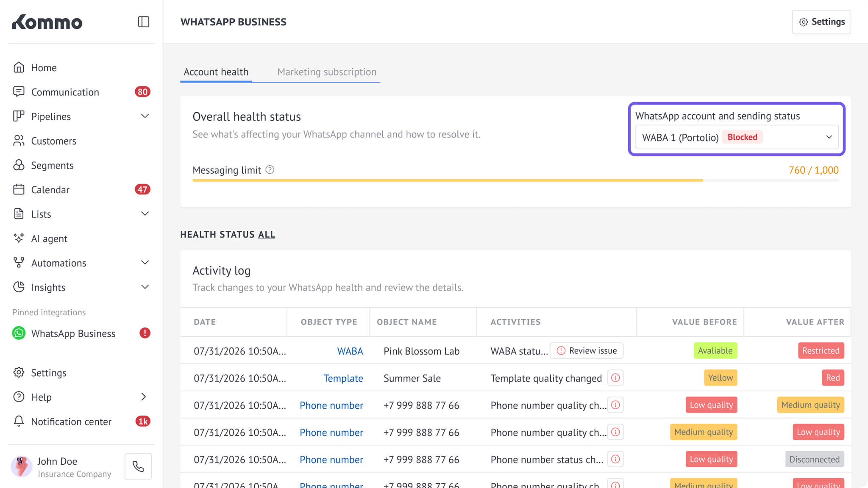Click the Pink Blossom Lab object name
The image size is (868, 488).
pyautogui.click(x=421, y=351)
